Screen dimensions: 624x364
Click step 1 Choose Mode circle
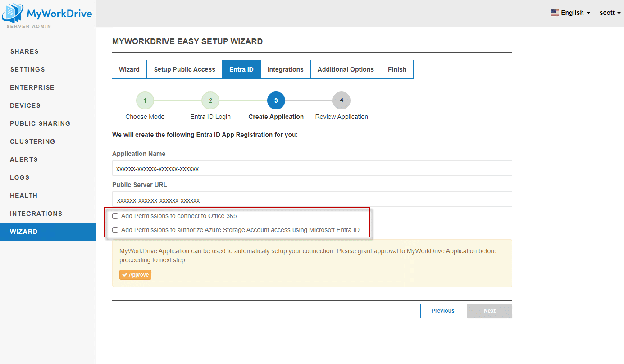coord(145,100)
